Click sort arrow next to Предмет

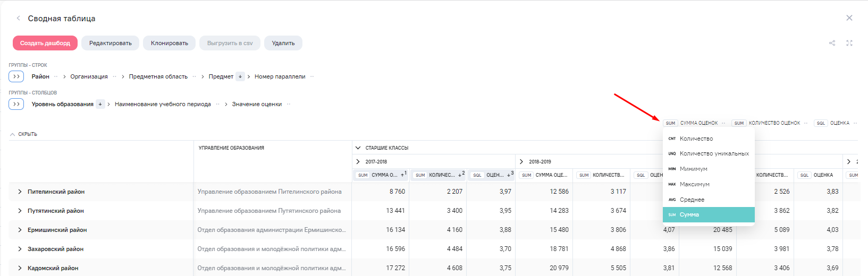click(x=240, y=76)
